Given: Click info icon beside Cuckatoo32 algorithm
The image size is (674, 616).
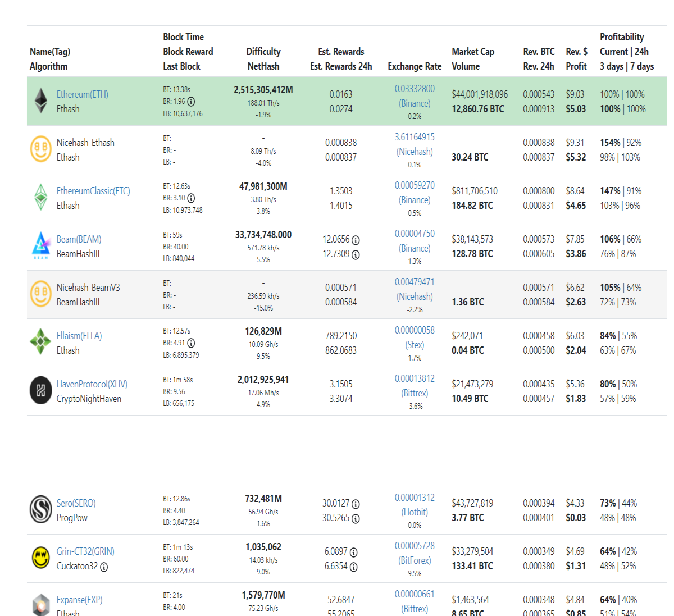Looking at the screenshot, I should tap(104, 567).
